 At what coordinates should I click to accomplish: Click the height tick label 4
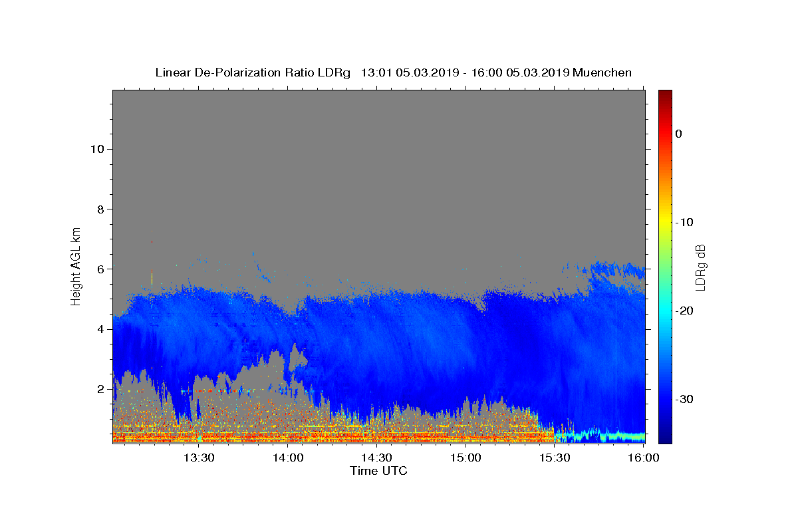click(101, 329)
